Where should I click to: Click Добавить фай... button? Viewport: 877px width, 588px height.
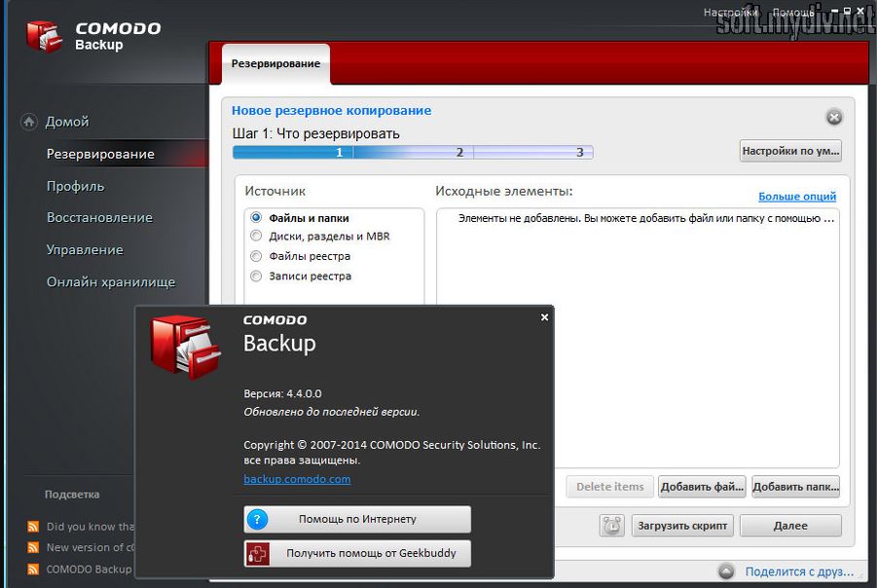[702, 487]
